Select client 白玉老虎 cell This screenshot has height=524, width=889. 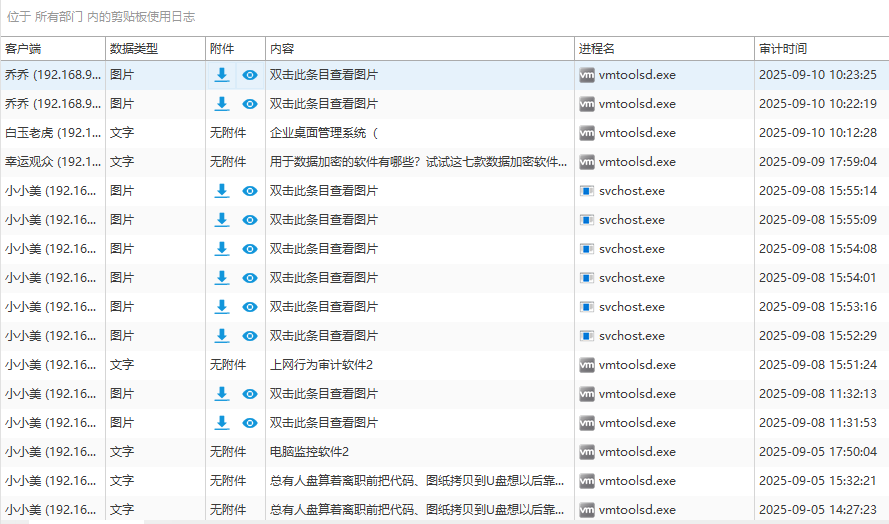(53, 133)
